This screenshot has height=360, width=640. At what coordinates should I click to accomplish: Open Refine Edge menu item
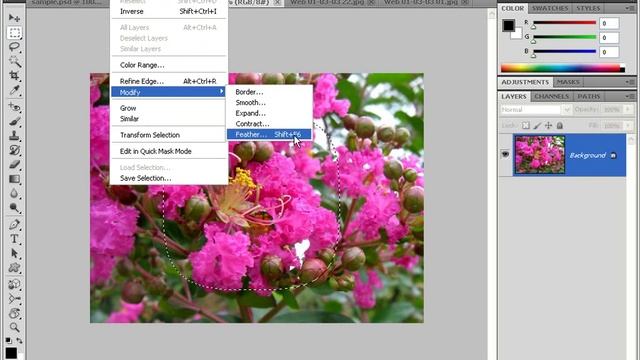[169, 81]
